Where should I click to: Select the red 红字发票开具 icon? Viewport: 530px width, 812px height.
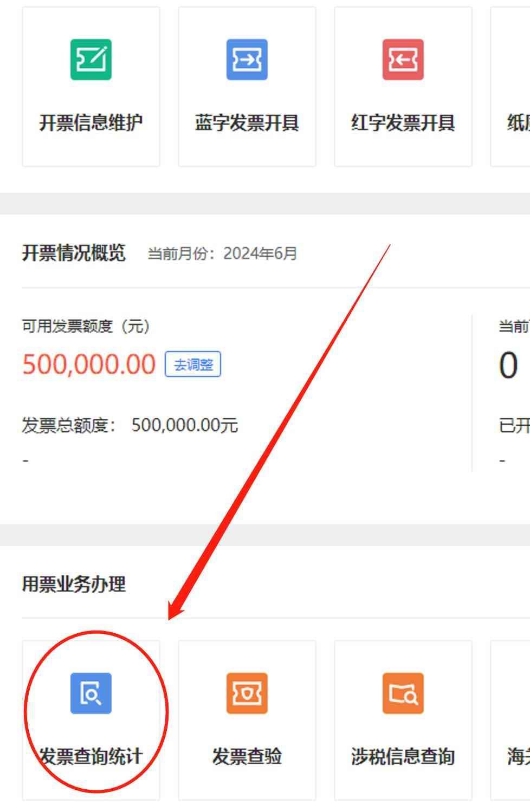tap(403, 60)
